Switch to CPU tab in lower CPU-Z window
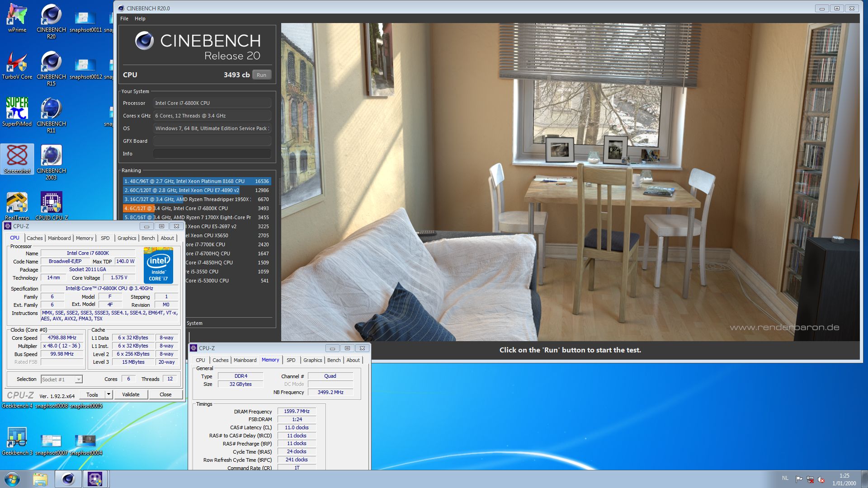The image size is (868, 488). 200,360
